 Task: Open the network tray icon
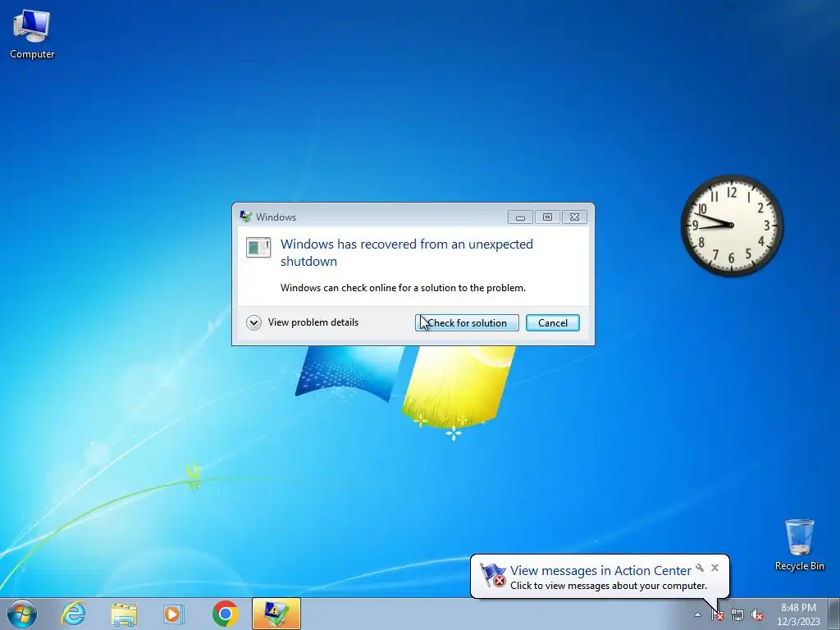737,615
